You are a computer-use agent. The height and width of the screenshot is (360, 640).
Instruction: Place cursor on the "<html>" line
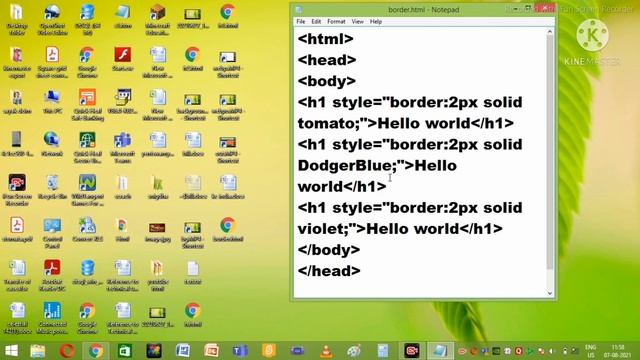325,39
